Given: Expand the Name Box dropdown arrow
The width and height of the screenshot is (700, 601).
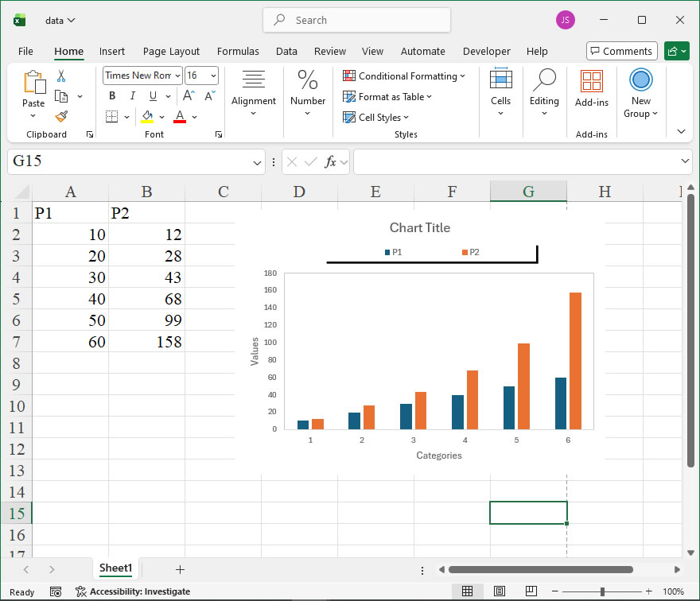Looking at the screenshot, I should point(257,162).
